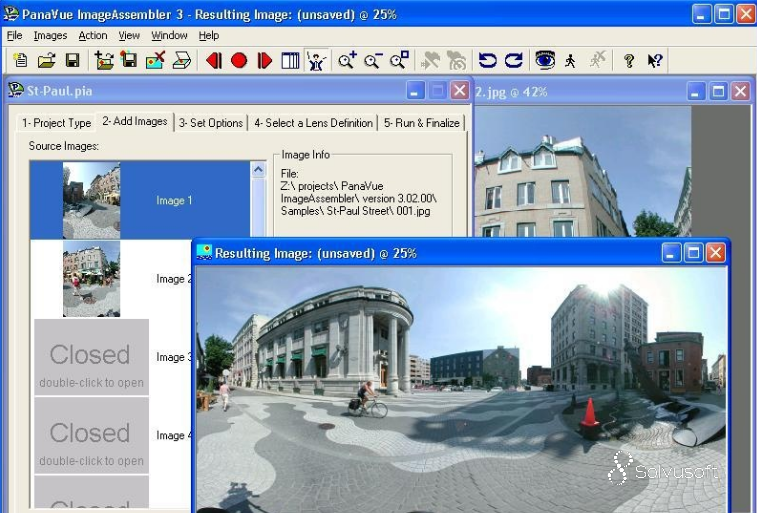The image size is (757, 513).
Task: Open the Action menu
Action: 93,36
